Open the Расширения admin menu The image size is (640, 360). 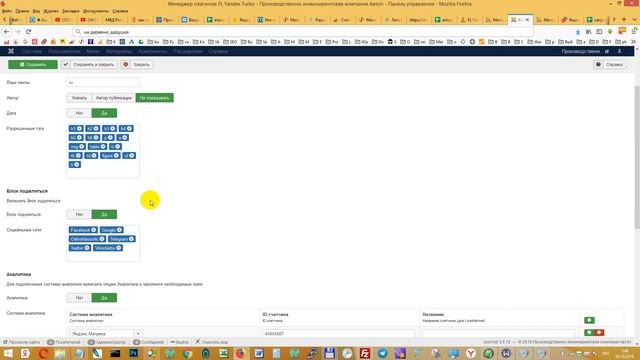click(188, 51)
